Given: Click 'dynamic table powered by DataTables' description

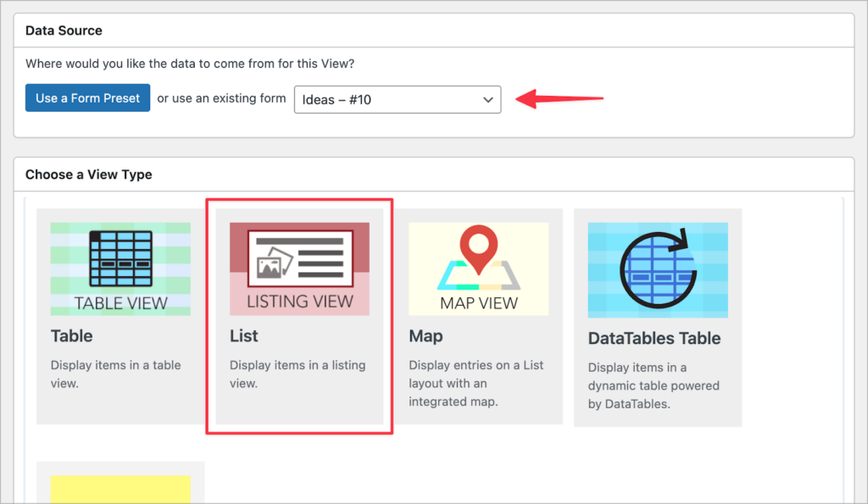Looking at the screenshot, I should pos(654,385).
